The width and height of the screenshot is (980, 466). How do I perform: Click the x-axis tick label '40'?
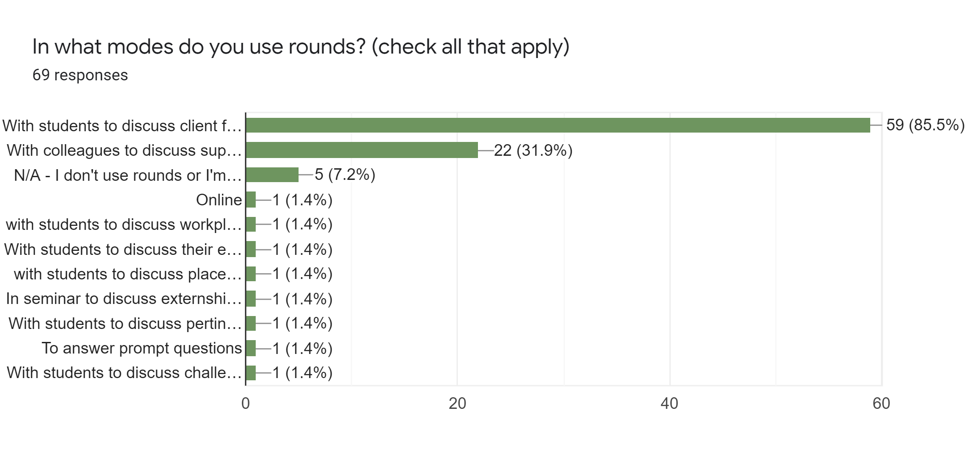pos(669,404)
